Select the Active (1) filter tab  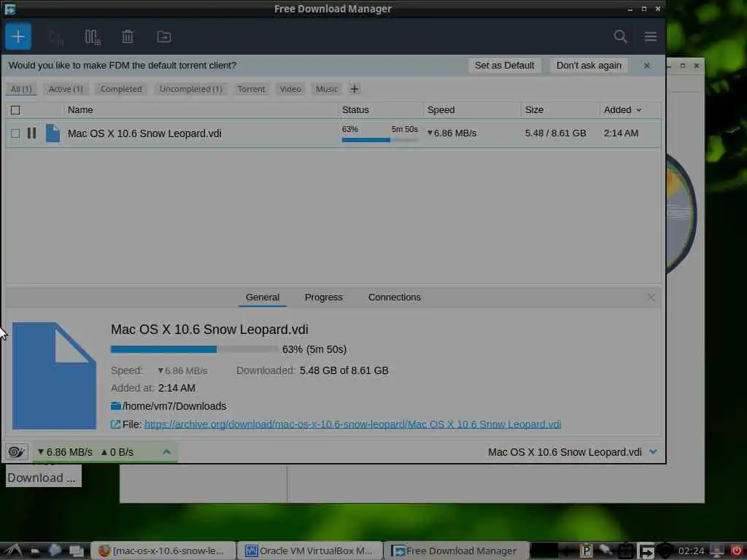[66, 89]
